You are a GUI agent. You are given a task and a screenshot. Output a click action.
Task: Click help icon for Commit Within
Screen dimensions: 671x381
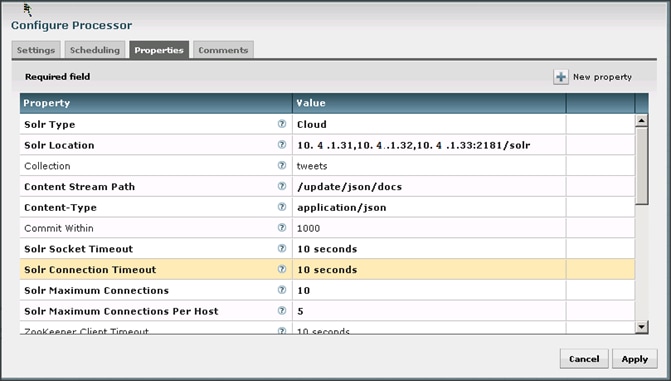(282, 228)
